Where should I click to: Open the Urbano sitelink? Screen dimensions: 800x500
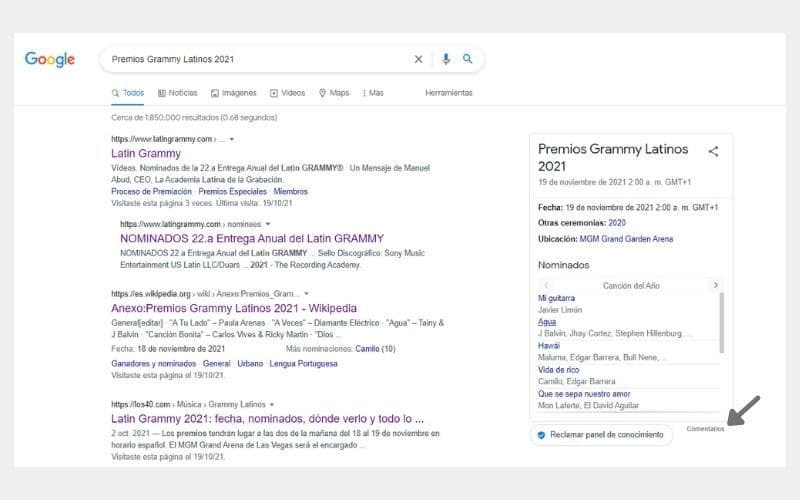click(x=250, y=364)
